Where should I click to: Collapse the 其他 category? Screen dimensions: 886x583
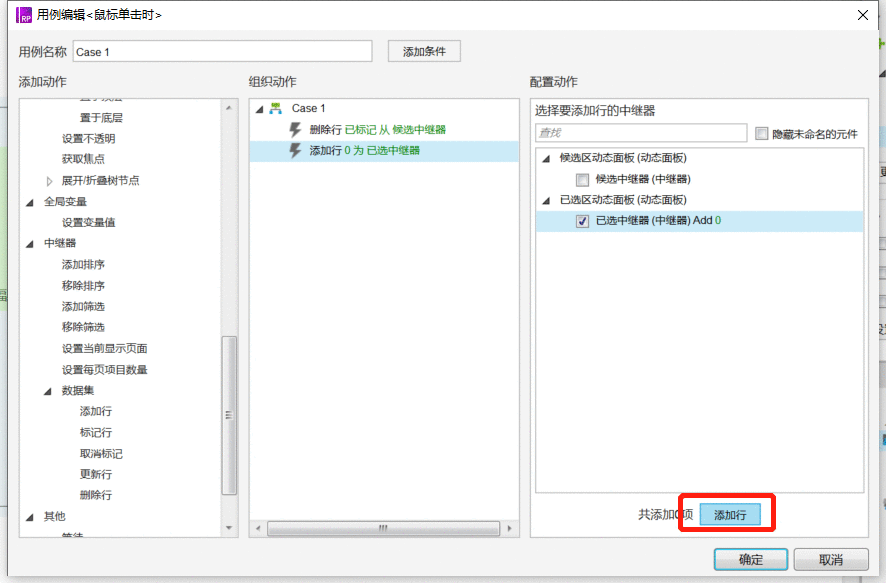(x=30, y=517)
